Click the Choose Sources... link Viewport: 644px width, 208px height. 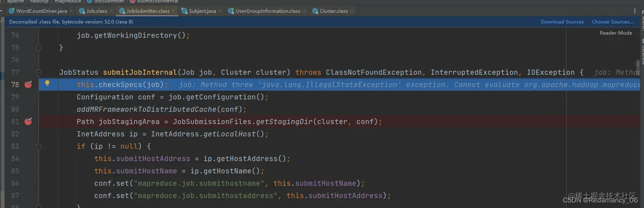pos(612,22)
